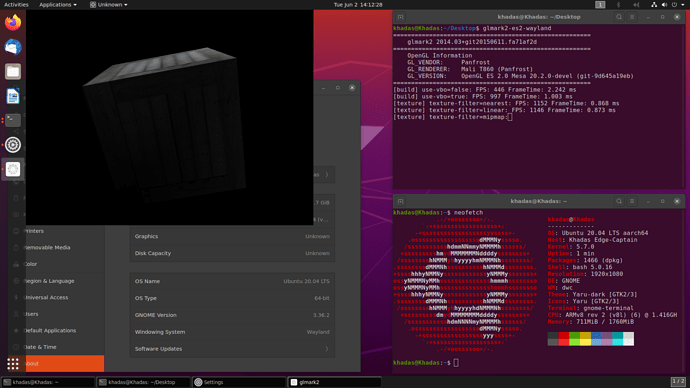
Task: Select Default Applications in Settings sidebar
Action: click(56, 331)
